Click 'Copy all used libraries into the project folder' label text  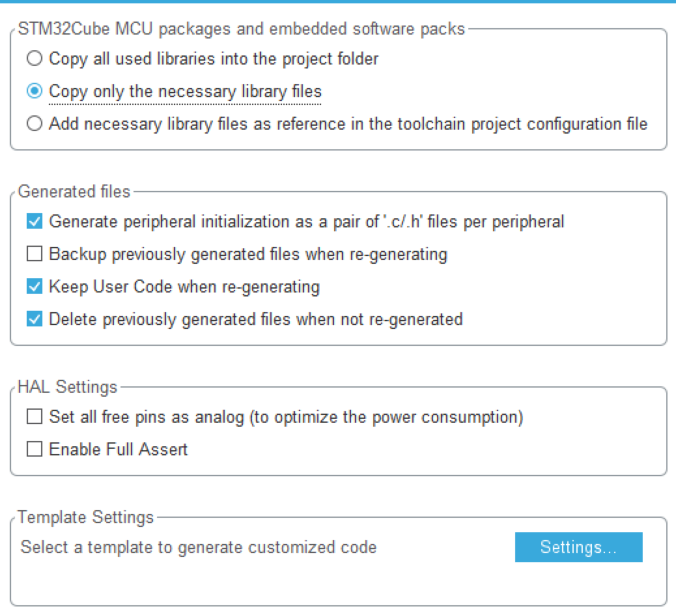coord(213,59)
